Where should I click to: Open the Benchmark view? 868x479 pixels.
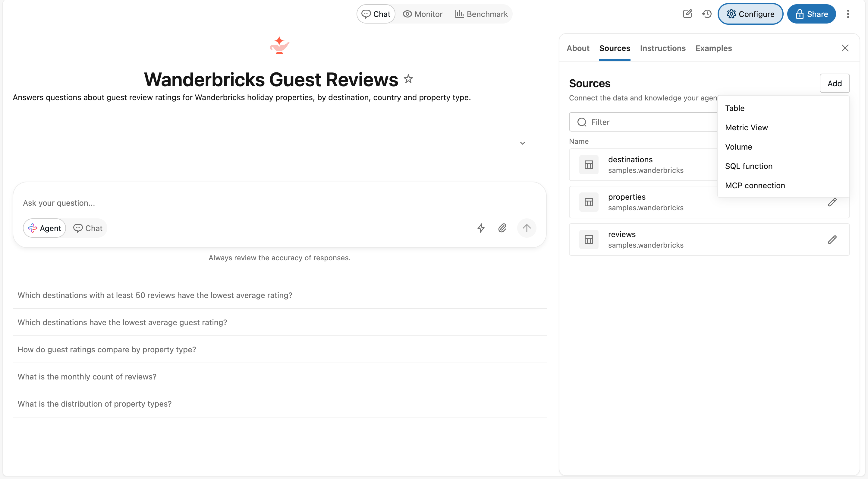tap(481, 14)
